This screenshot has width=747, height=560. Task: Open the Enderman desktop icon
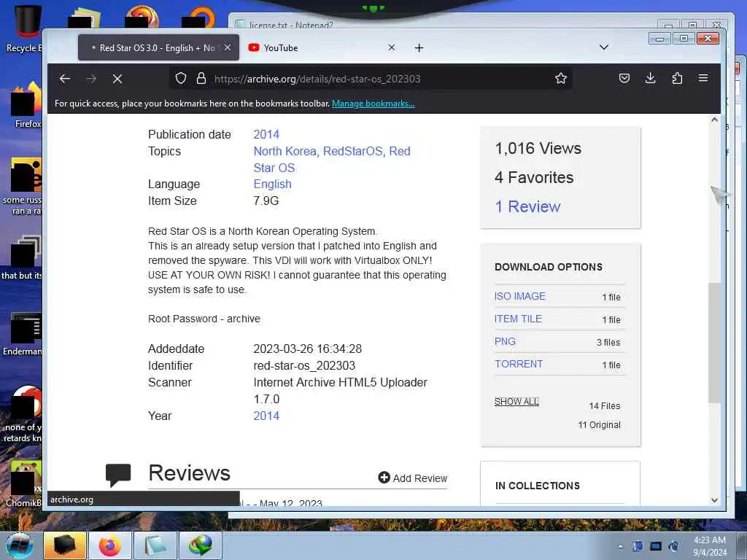click(23, 333)
